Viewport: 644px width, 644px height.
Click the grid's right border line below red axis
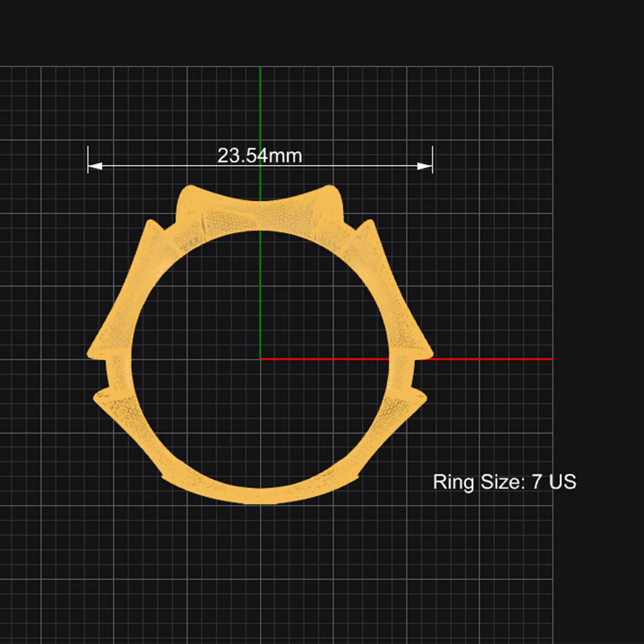pos(553,500)
